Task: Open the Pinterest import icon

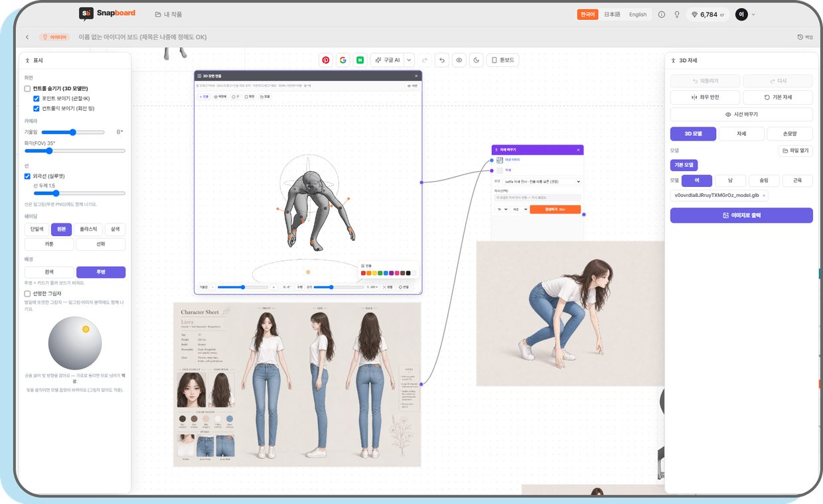Action: 326,60
